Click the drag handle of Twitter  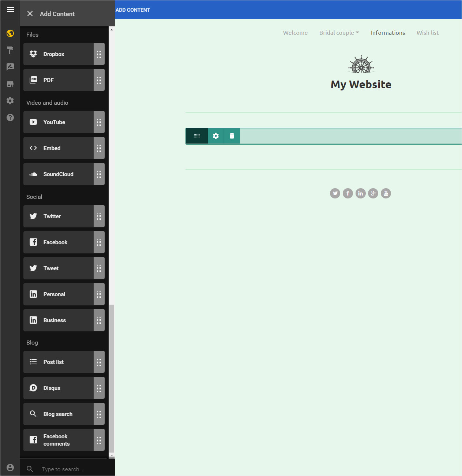point(99,216)
